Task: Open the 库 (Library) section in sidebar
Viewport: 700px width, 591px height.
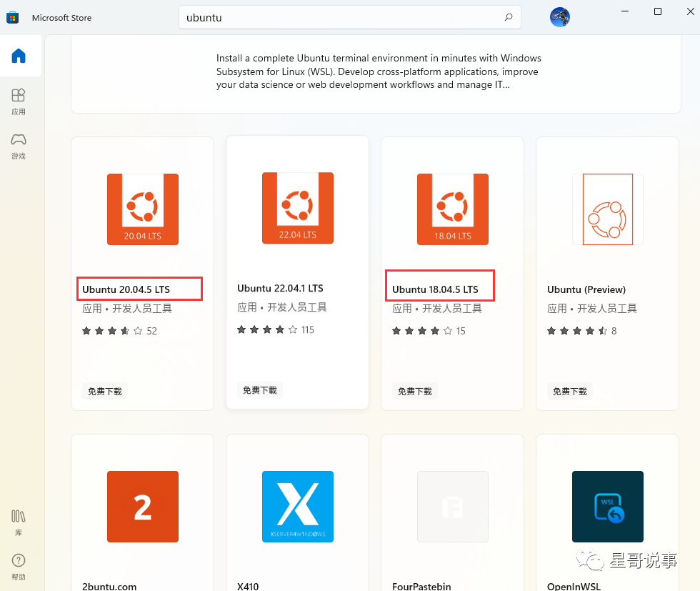Action: coord(19,520)
